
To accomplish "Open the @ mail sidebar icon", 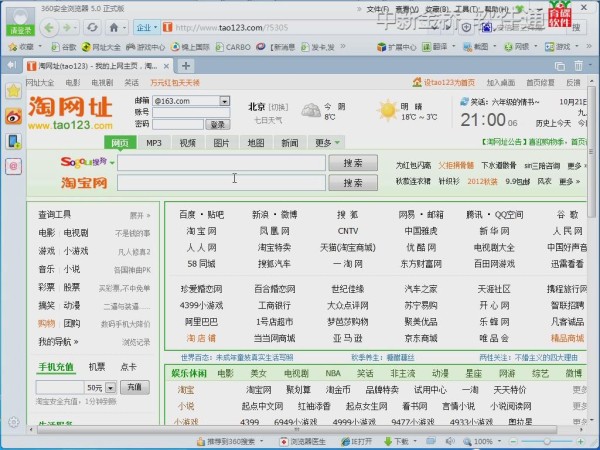I will [x=14, y=166].
